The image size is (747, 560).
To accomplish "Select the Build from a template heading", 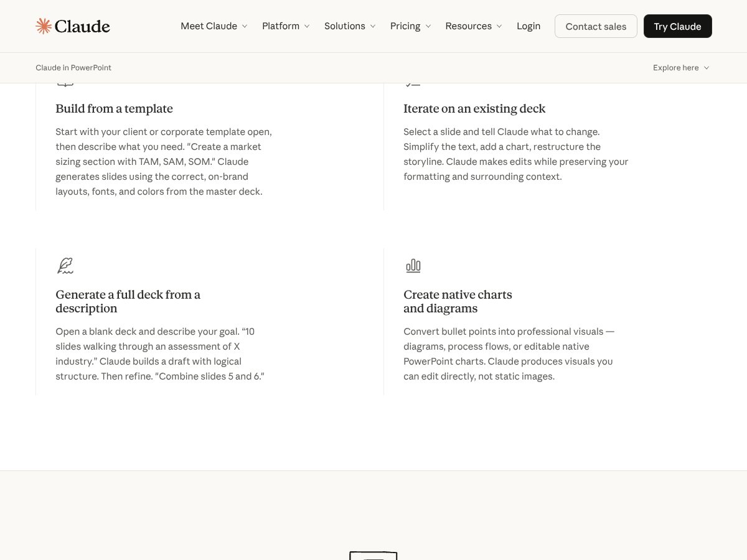I will [114, 109].
